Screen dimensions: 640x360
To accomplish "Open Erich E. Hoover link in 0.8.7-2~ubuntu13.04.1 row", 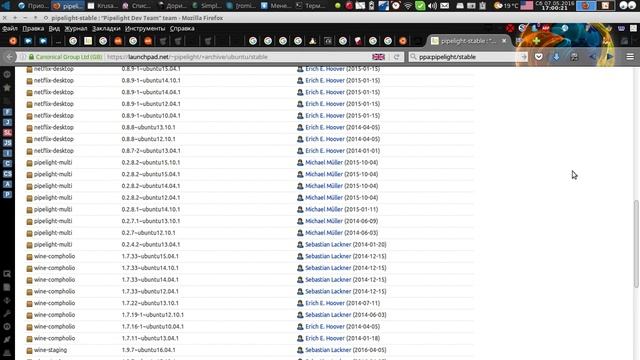I will tap(325, 151).
